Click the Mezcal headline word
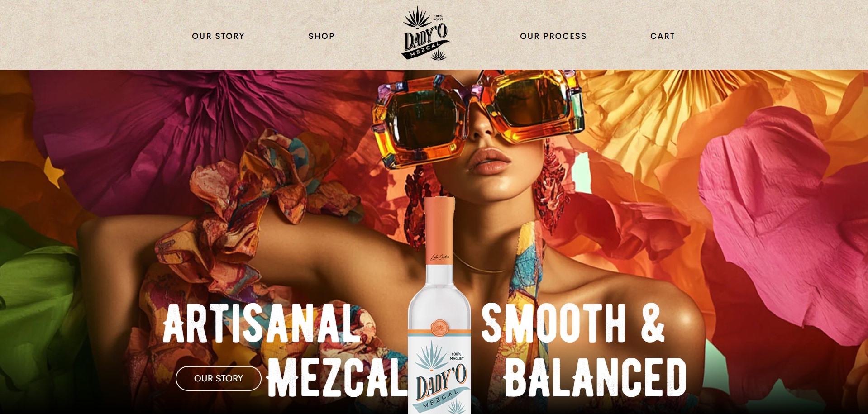The image size is (868, 414). (337, 377)
